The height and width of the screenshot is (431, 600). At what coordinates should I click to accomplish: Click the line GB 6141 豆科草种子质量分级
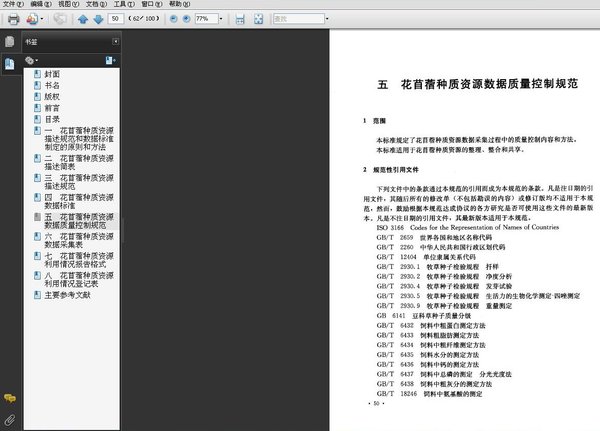pyautogui.click(x=424, y=316)
